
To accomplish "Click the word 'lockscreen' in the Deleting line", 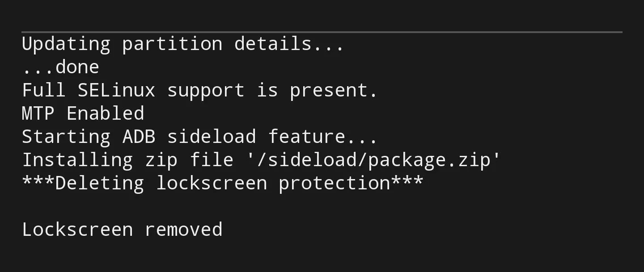I will [211, 183].
